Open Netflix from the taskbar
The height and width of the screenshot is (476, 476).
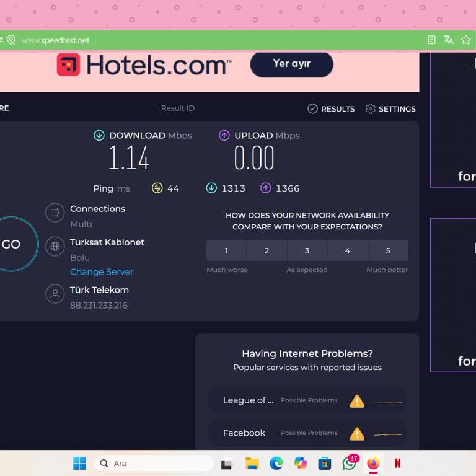[397, 463]
